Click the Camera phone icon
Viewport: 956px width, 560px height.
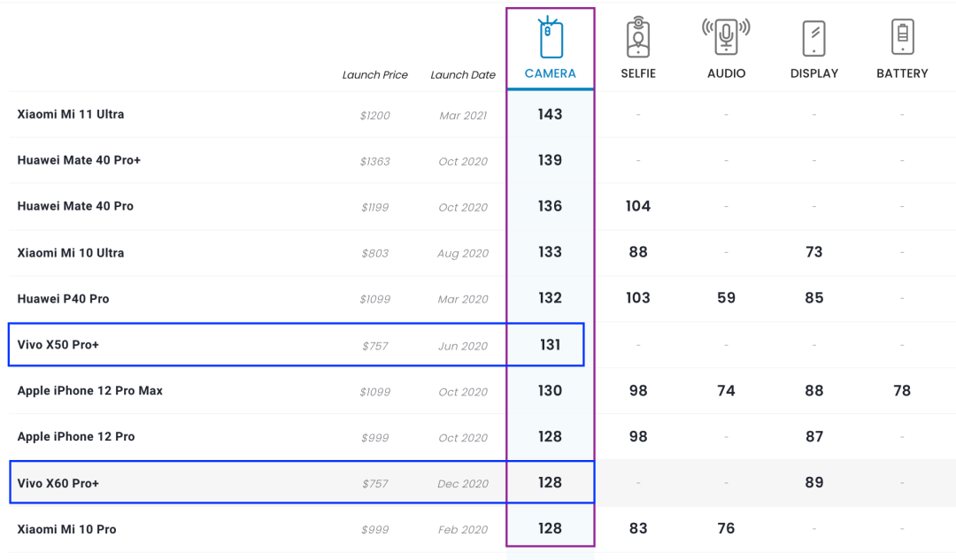[x=551, y=38]
